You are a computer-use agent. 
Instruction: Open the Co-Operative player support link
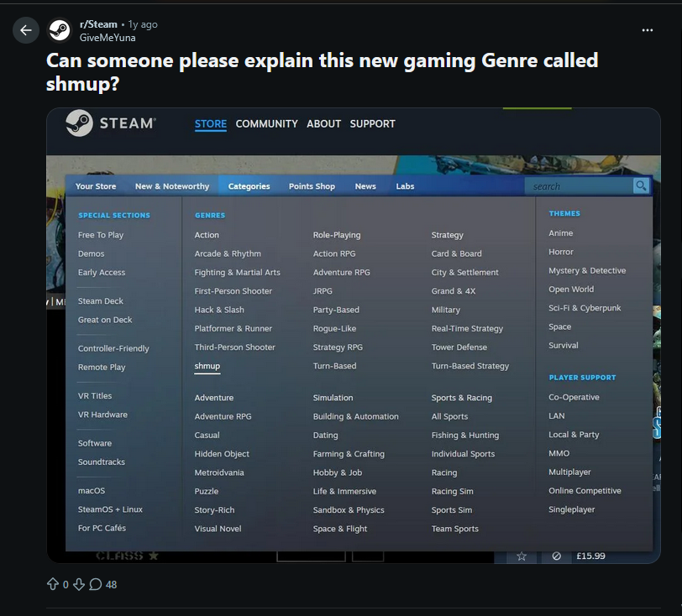574,397
